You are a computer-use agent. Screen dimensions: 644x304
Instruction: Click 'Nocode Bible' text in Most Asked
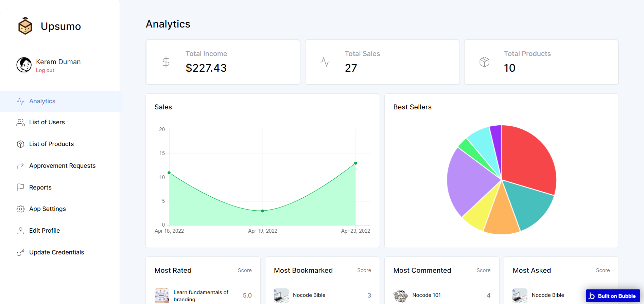click(x=548, y=295)
